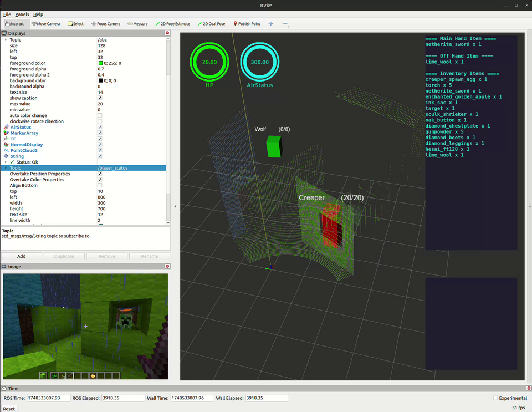The width and height of the screenshot is (532, 412).
Task: Click the Rename button
Action: (x=149, y=256)
